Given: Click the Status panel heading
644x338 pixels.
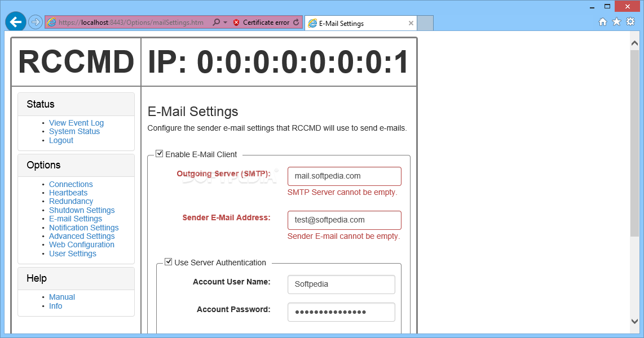Looking at the screenshot, I should (x=41, y=104).
